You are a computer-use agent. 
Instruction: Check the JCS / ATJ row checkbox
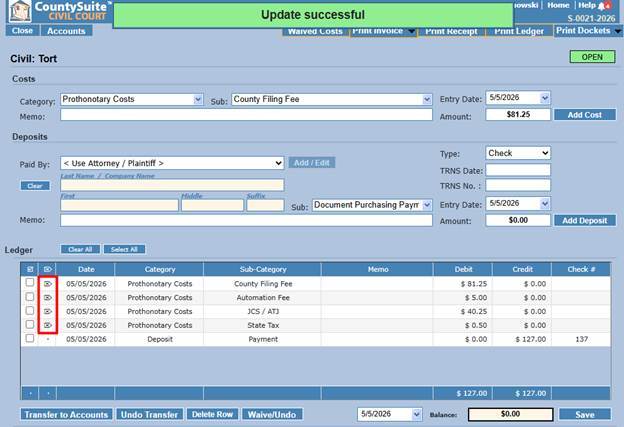pyautogui.click(x=30, y=310)
